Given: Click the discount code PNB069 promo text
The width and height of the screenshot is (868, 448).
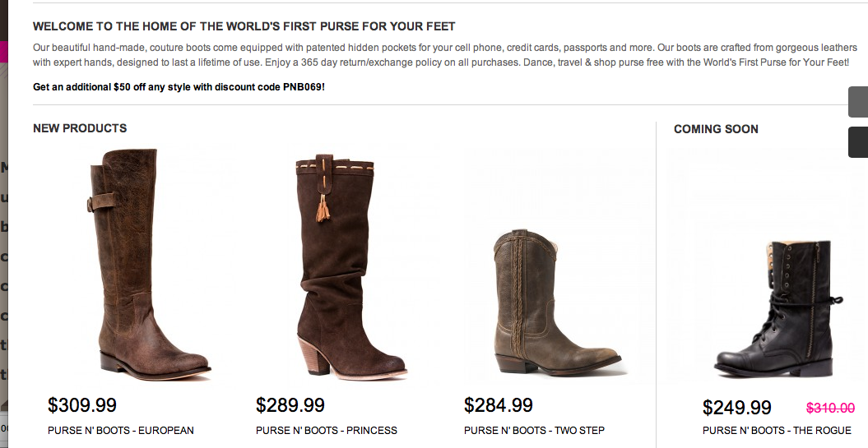Looking at the screenshot, I should click(x=179, y=87).
